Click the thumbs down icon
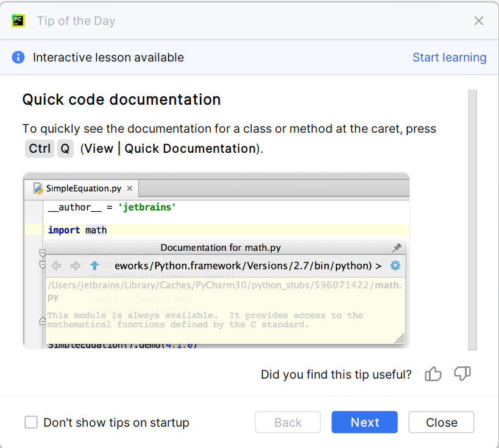 (462, 374)
